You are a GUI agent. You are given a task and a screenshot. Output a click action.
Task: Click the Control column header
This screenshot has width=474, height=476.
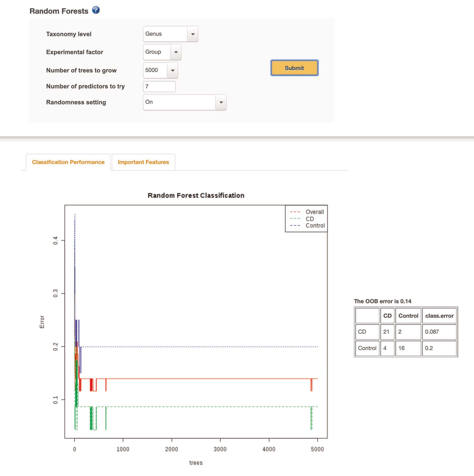(x=408, y=316)
